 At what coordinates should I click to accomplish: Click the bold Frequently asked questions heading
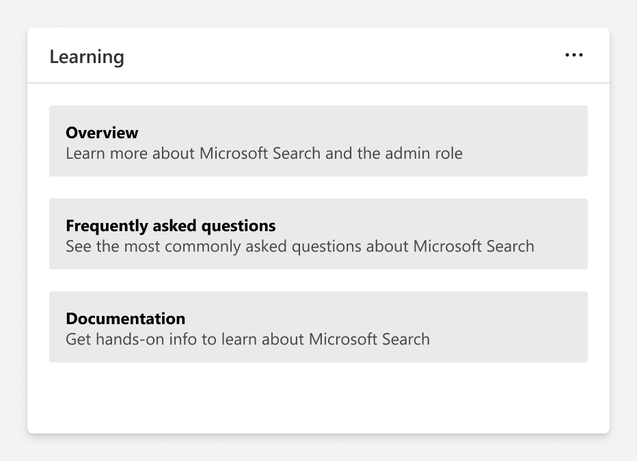coord(170,225)
